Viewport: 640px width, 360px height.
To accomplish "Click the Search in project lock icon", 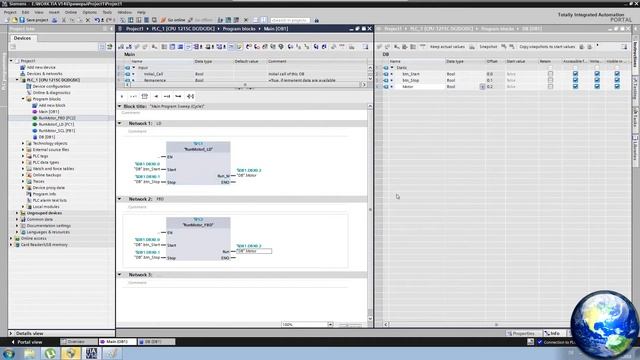I will pyautogui.click(x=316, y=20).
